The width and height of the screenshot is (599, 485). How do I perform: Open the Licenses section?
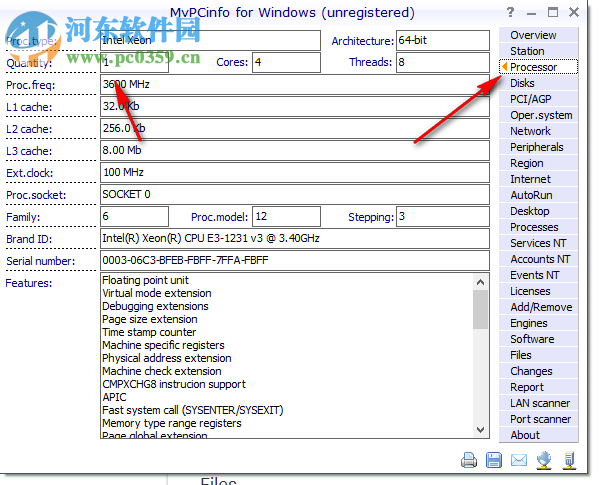(538, 291)
